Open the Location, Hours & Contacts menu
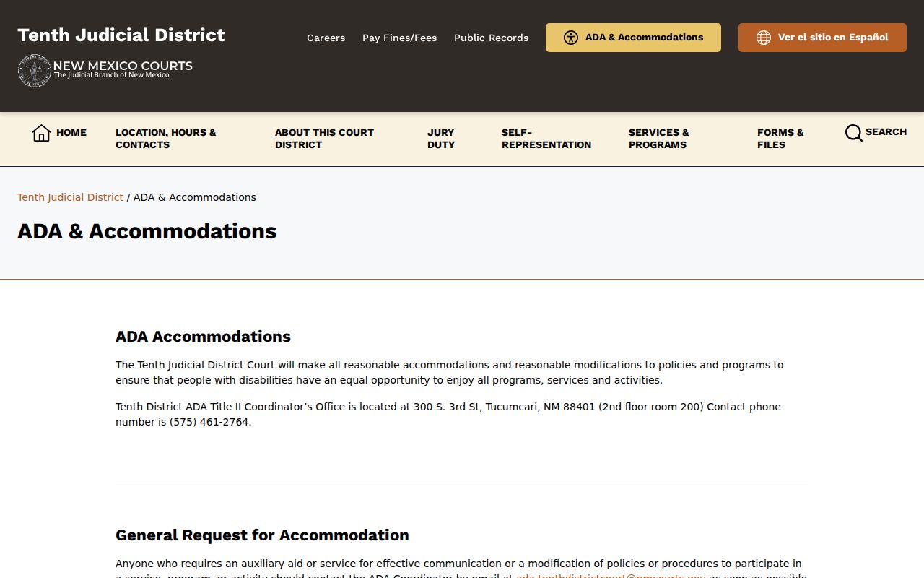The height and width of the screenshot is (578, 924). 166,139
